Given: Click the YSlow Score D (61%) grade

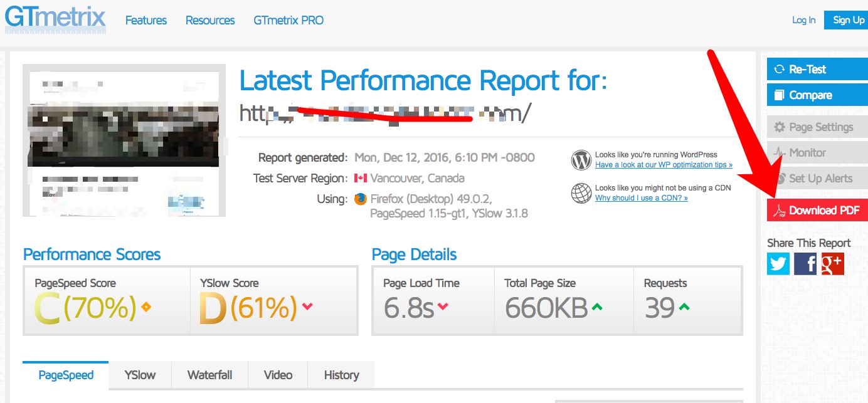Looking at the screenshot, I should tap(248, 308).
